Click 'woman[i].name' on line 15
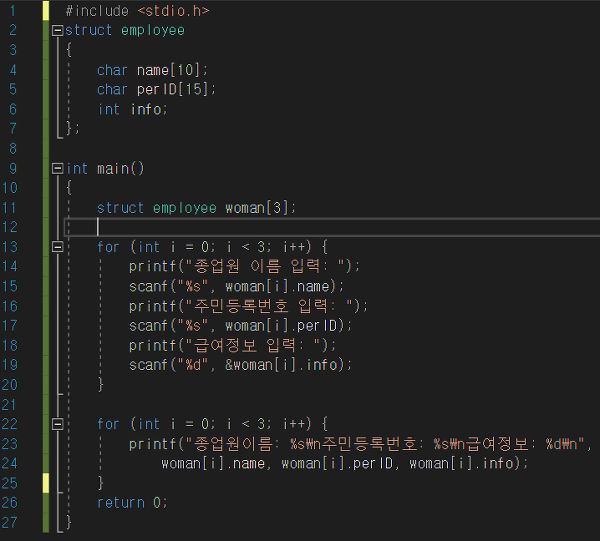This screenshot has width=600, height=541. (x=277, y=287)
